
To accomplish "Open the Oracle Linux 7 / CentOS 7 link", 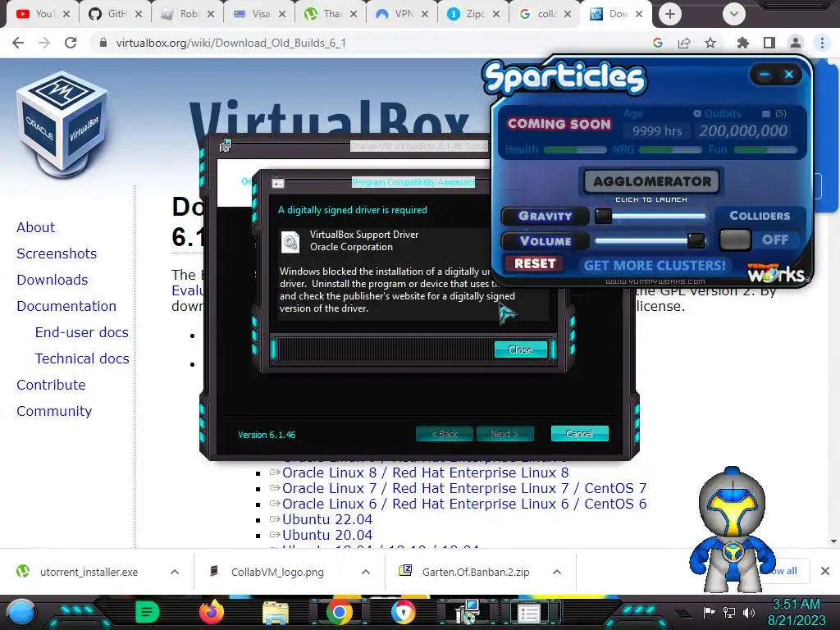I will (464, 488).
